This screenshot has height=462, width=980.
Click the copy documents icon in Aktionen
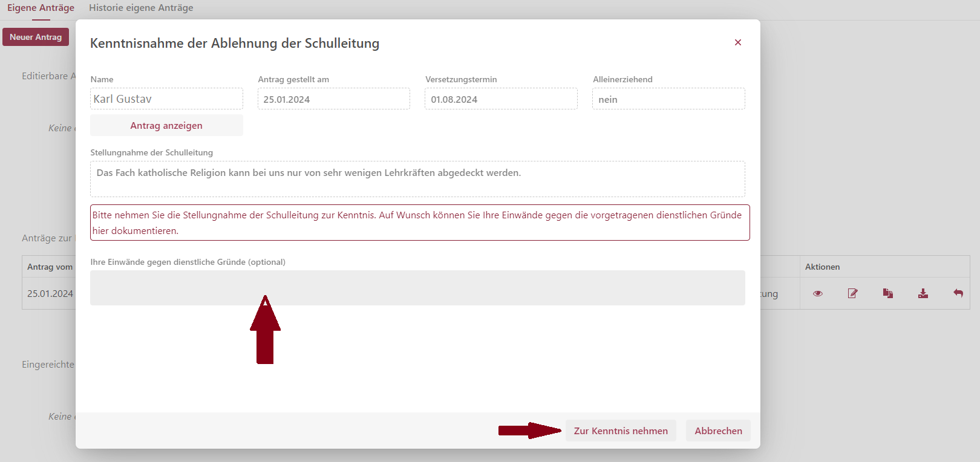(x=888, y=294)
